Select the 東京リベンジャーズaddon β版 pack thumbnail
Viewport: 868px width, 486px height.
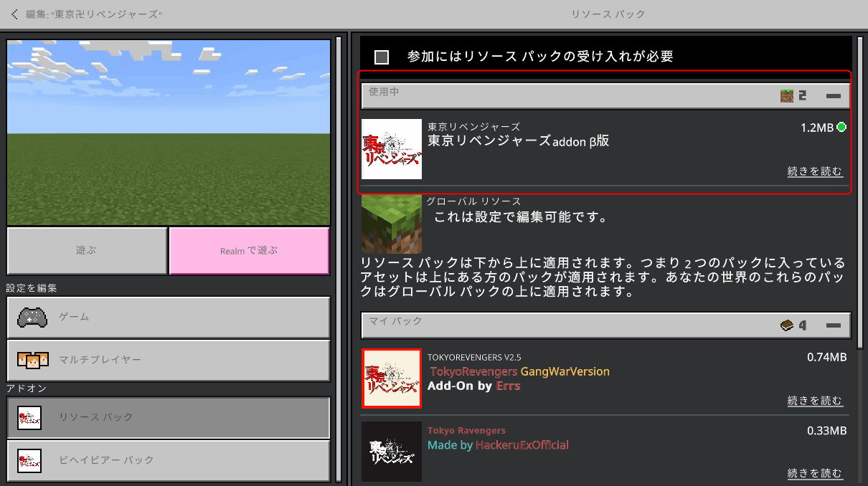click(x=392, y=149)
